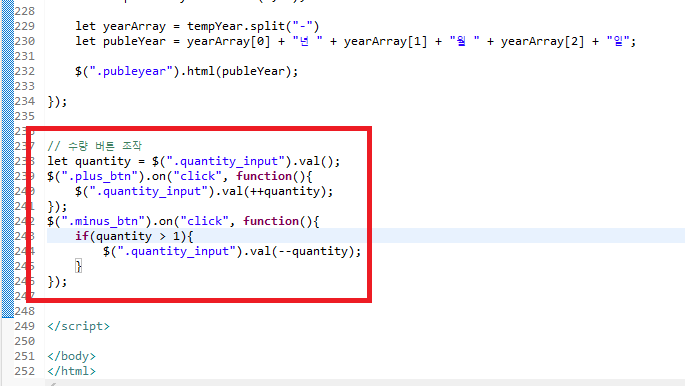This screenshot has height=386, width=685.
Task: Click the closing '</body>' tag
Action: point(72,356)
